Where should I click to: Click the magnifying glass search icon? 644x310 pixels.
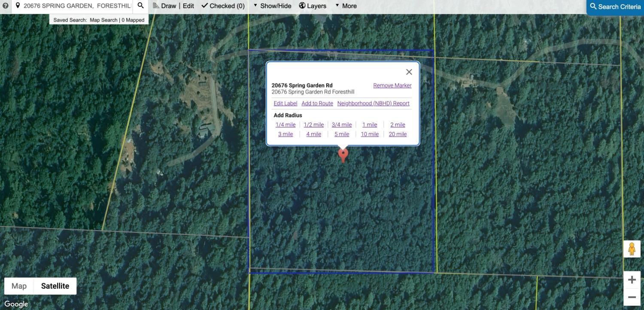[140, 6]
